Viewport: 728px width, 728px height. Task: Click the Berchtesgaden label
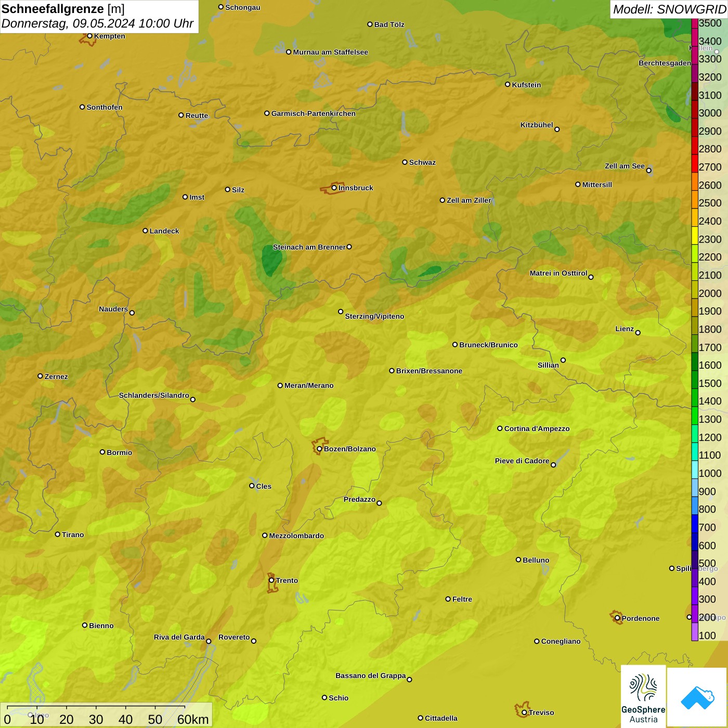click(665, 63)
